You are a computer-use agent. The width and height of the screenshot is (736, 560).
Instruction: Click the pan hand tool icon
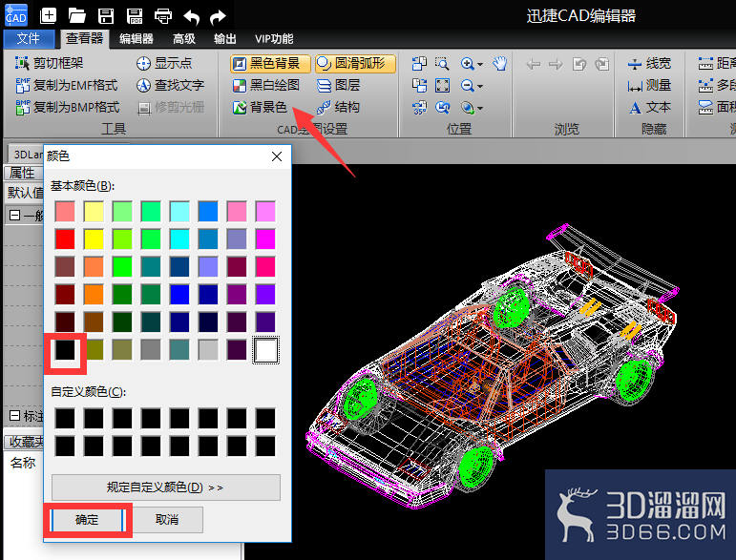pos(499,63)
